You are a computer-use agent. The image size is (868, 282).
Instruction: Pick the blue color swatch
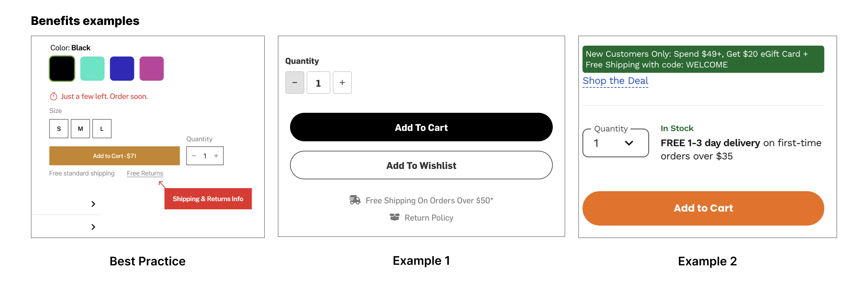122,69
